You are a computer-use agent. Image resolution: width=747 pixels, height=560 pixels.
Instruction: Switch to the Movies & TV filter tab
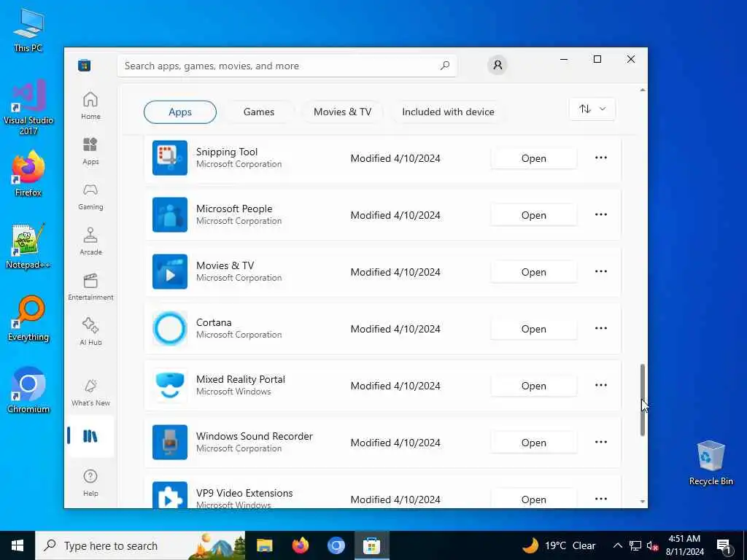pyautogui.click(x=342, y=112)
